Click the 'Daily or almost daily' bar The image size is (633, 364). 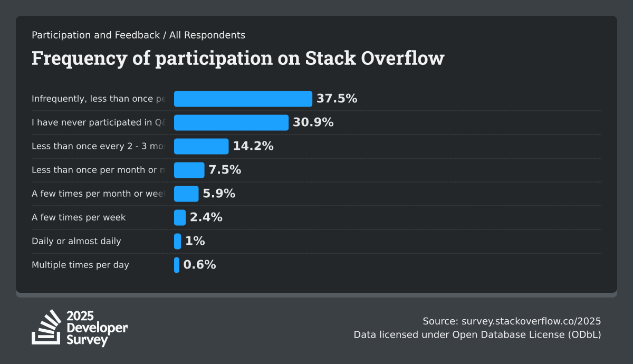point(178,241)
